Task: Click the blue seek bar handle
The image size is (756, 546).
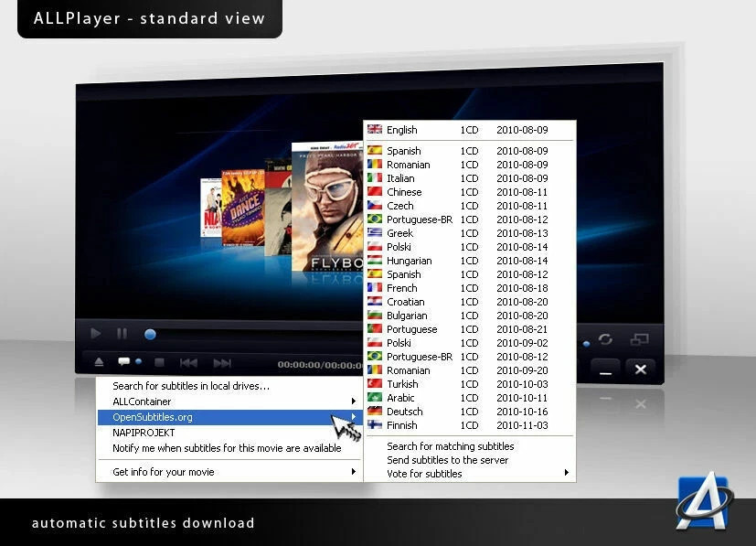Action: click(x=150, y=334)
